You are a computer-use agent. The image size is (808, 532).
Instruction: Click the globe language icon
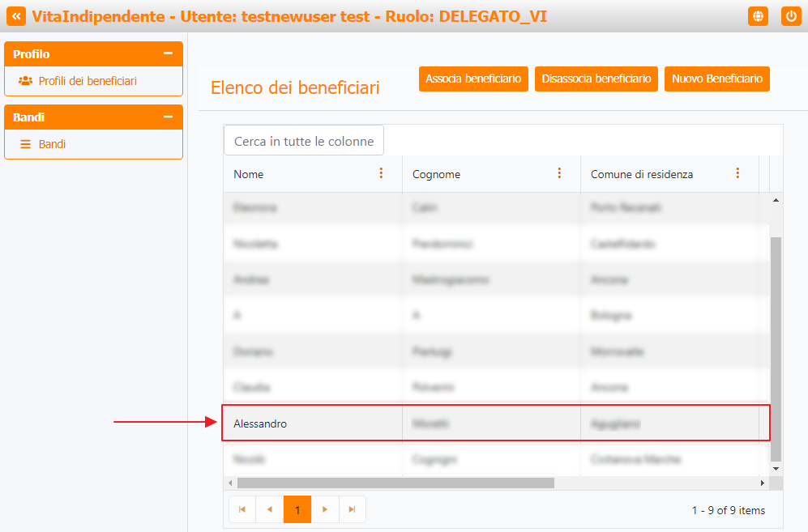[x=758, y=16]
